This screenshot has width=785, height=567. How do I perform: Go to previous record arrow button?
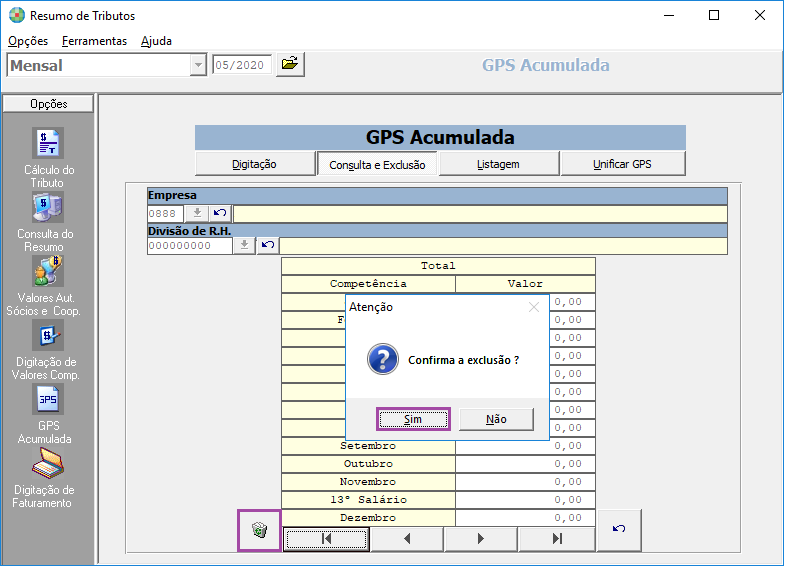click(407, 539)
